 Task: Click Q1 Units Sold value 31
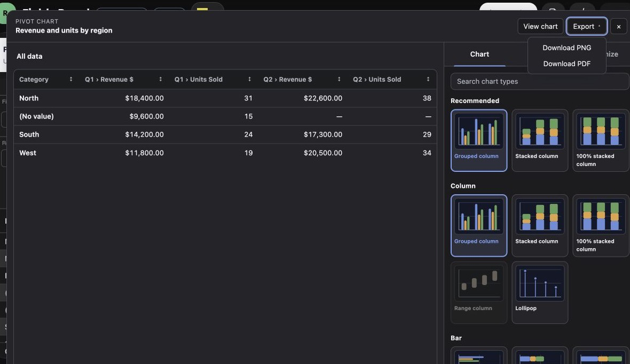248,98
